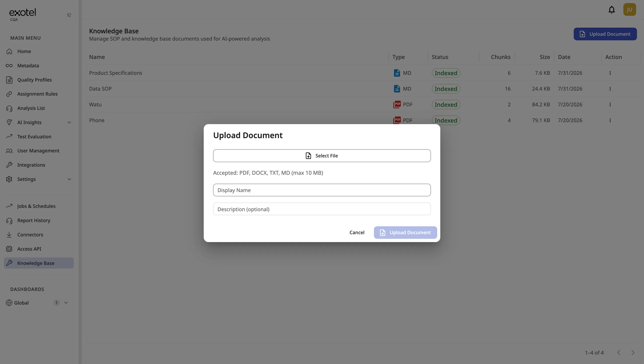This screenshot has height=364, width=644.
Task: Click the Name column header
Action: [97, 57]
